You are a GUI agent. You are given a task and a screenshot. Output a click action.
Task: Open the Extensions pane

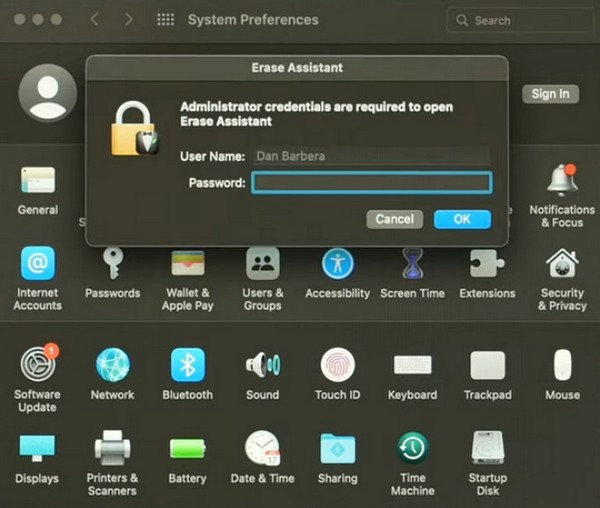487,263
